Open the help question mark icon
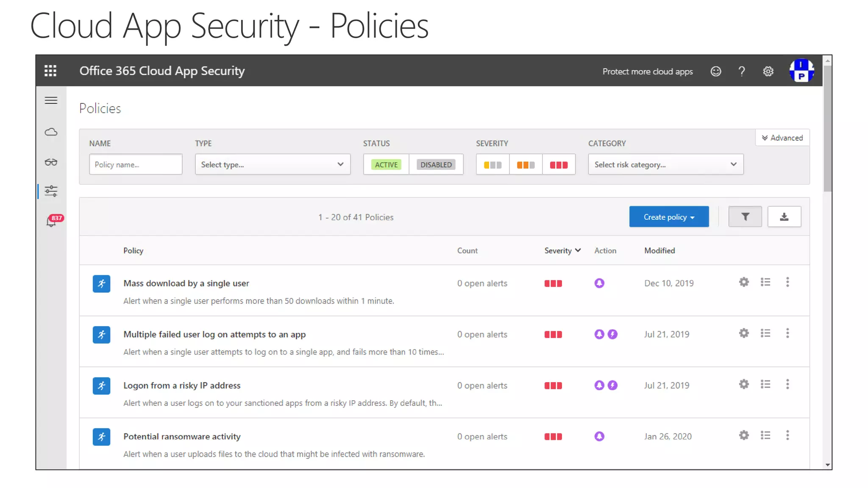Viewport: 868px width, 488px height. [x=741, y=71]
